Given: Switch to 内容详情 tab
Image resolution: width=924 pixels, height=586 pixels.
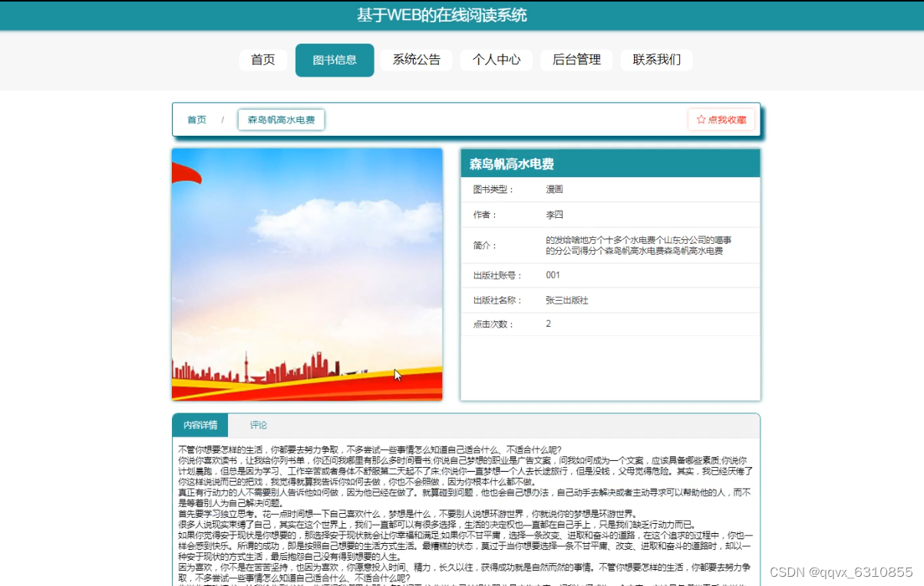Looking at the screenshot, I should pyautogui.click(x=200, y=425).
